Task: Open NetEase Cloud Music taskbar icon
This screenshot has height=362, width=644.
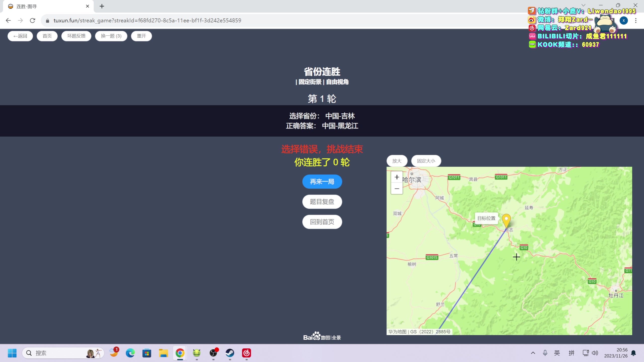Action: (x=246, y=353)
